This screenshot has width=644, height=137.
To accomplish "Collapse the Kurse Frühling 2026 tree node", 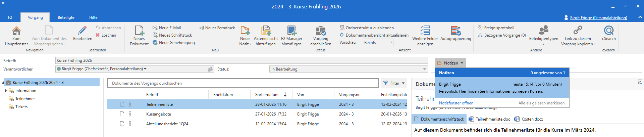I will tap(3, 83).
